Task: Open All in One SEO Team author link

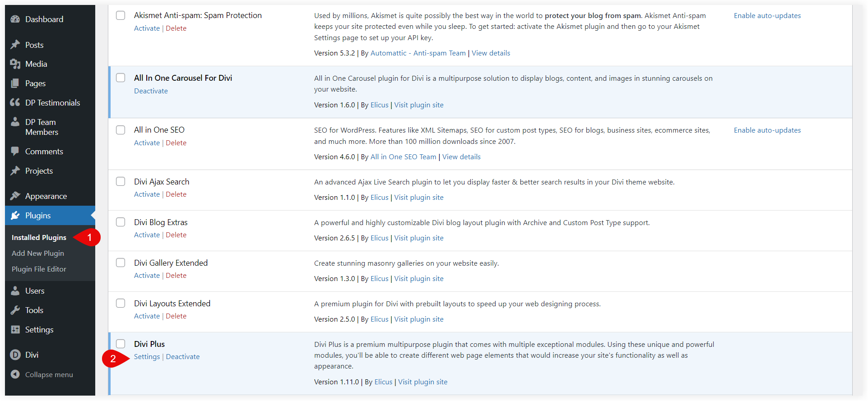Action: 403,157
